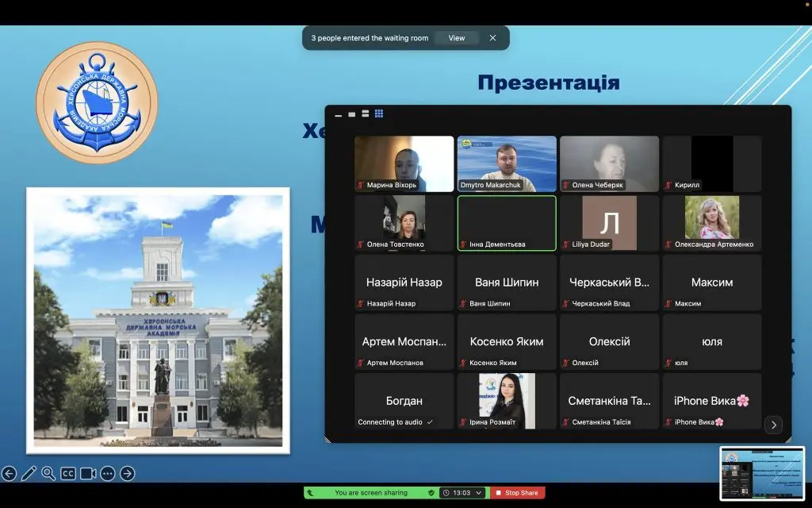The height and width of the screenshot is (508, 812).
Task: Minimize the participant video panel
Action: click(339, 115)
